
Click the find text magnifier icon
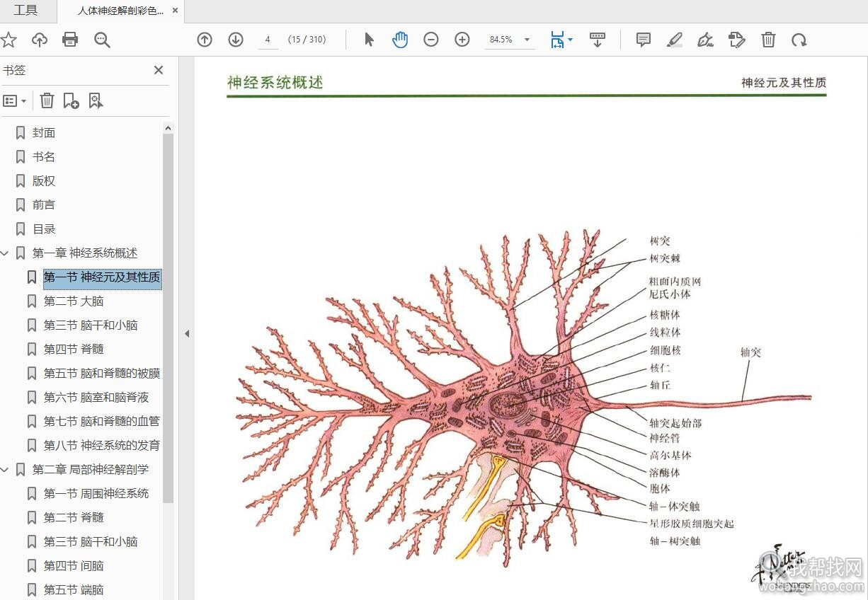[102, 40]
